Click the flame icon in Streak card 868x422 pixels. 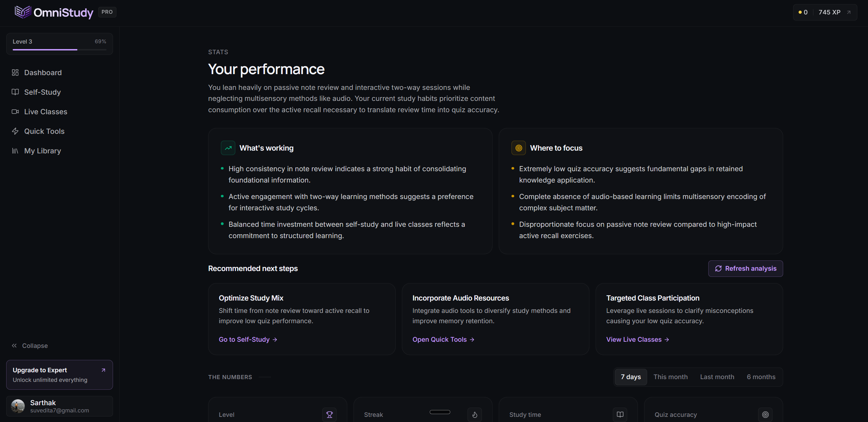pyautogui.click(x=475, y=414)
